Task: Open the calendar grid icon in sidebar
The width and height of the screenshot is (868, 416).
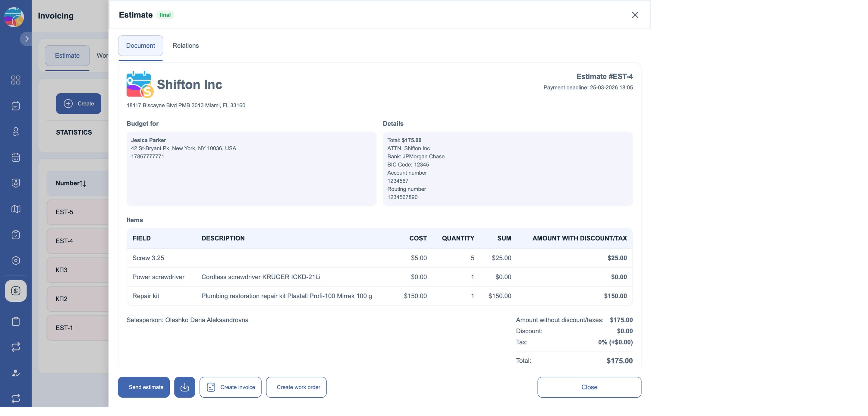Action: [x=16, y=157]
